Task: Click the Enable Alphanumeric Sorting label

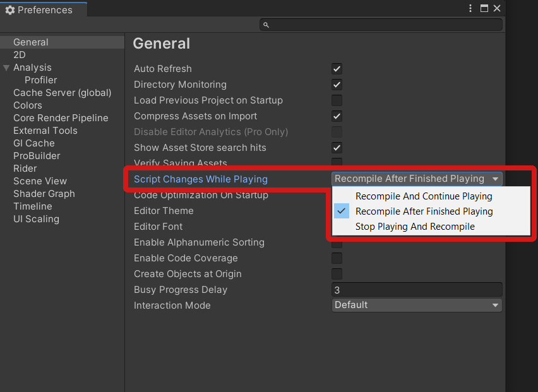Action: tap(199, 242)
